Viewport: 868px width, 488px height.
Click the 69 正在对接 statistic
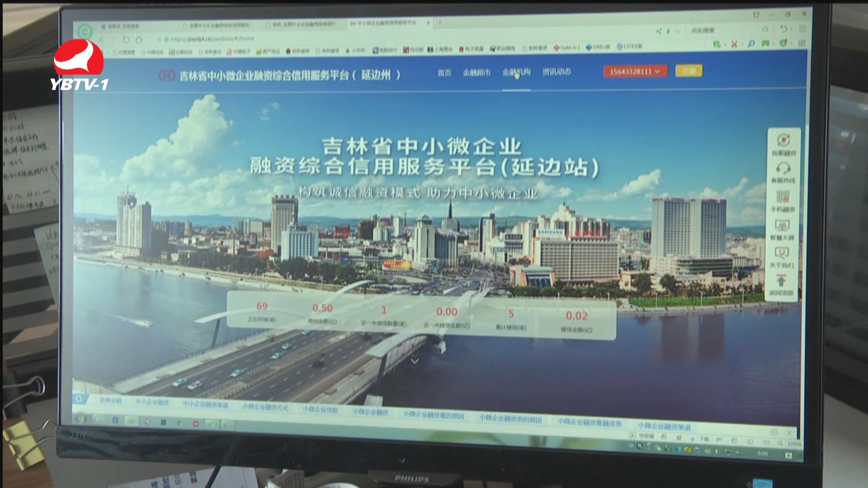[x=262, y=311]
